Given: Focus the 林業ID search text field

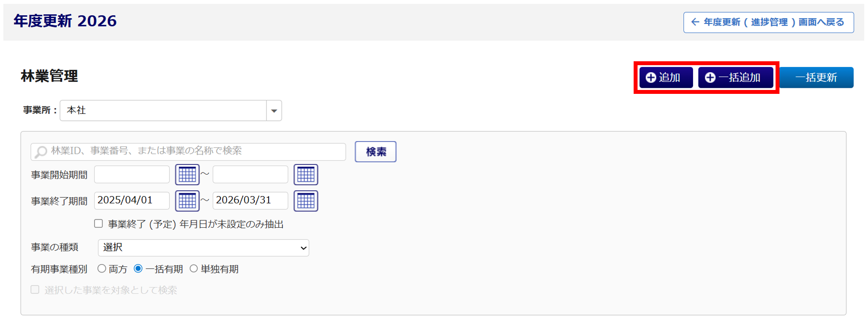Looking at the screenshot, I should click(195, 151).
